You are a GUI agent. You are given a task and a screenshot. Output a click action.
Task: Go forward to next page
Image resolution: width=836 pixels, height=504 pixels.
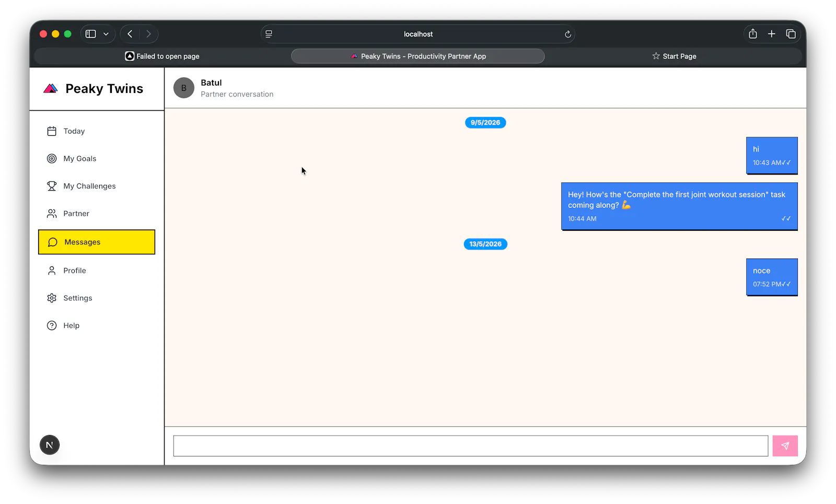coord(149,34)
